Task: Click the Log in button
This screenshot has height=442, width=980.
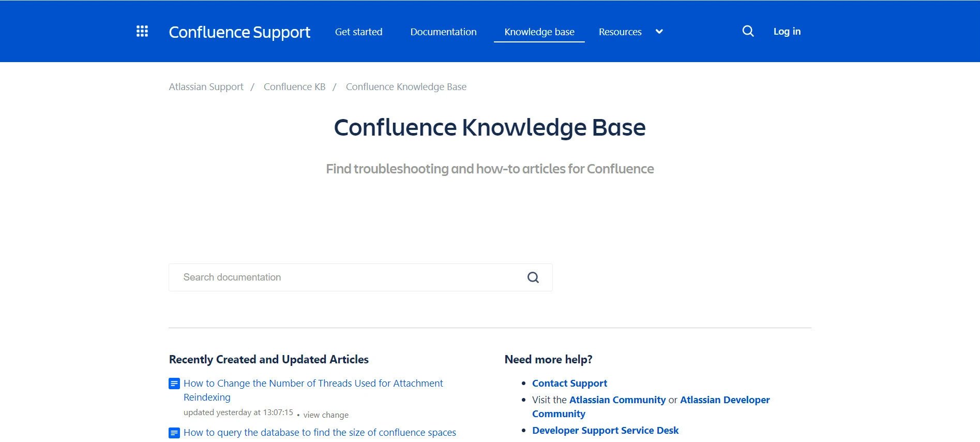Action: point(787,32)
